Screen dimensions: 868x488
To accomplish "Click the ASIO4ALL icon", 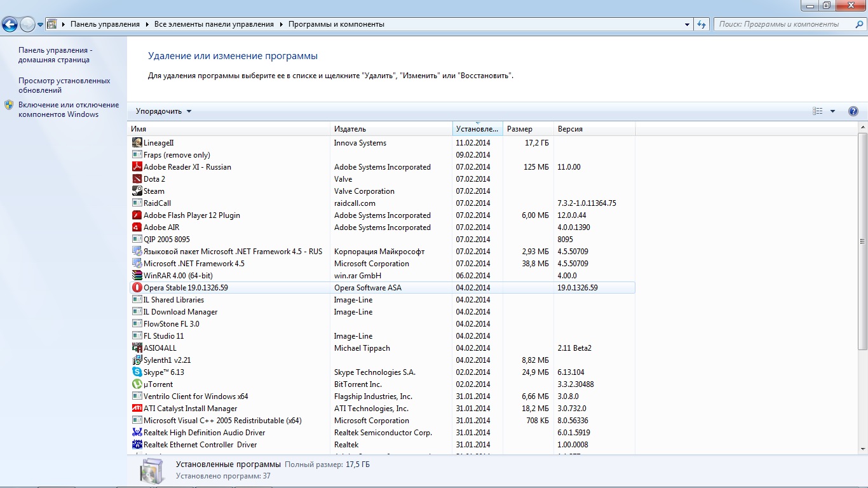I will [x=137, y=348].
